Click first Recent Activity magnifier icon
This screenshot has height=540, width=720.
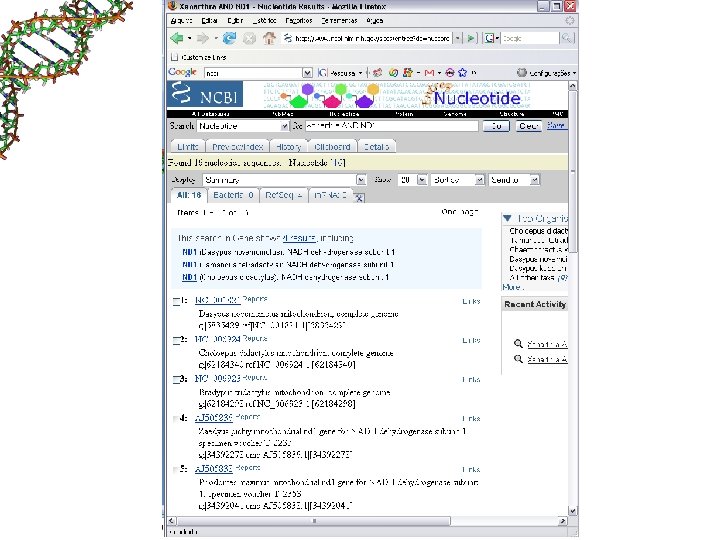point(518,343)
